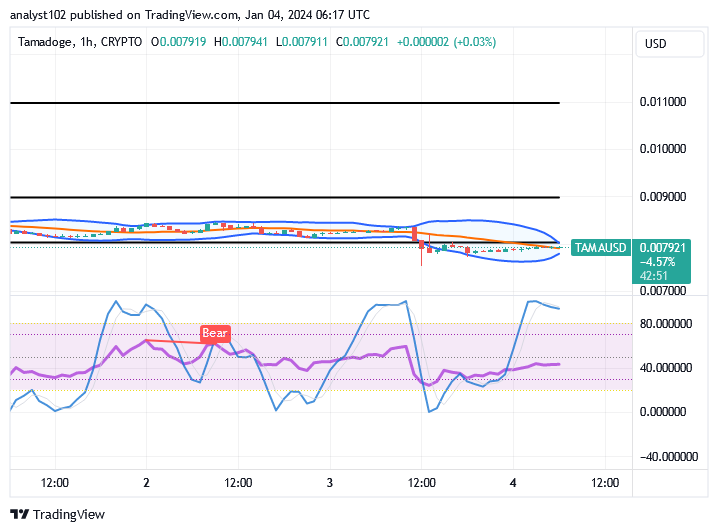This screenshot has width=718, height=532.
Task: Click the red Bear divergence label
Action: click(x=215, y=333)
